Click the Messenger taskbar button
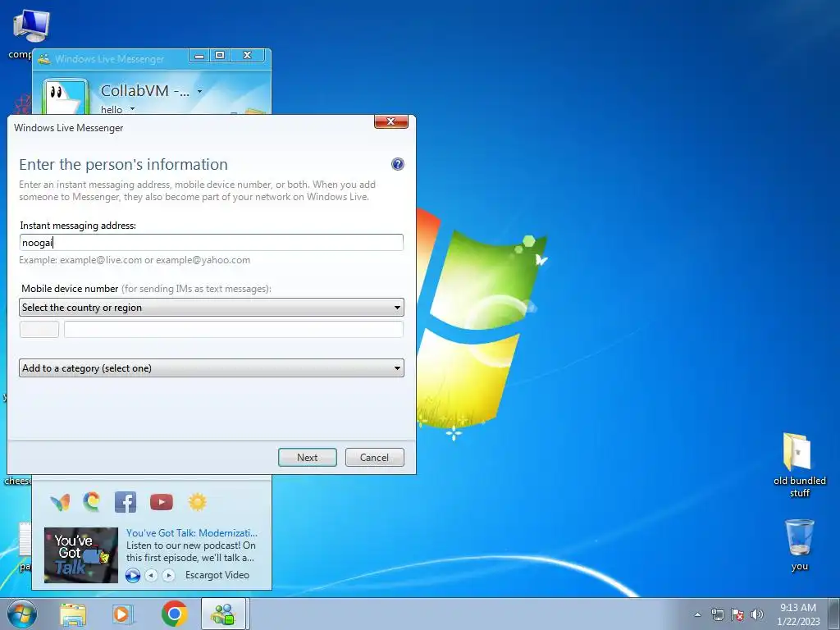This screenshot has width=840, height=630. [224, 614]
